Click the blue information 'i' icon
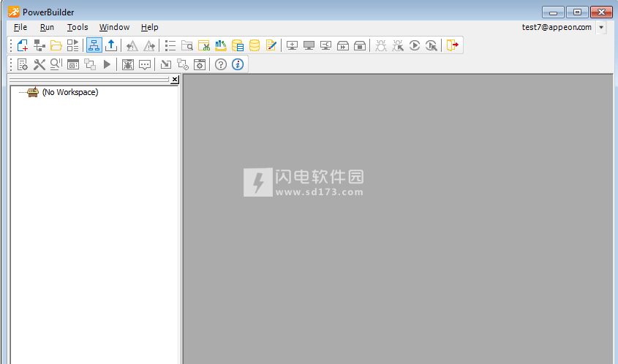The height and width of the screenshot is (364, 618). click(238, 64)
